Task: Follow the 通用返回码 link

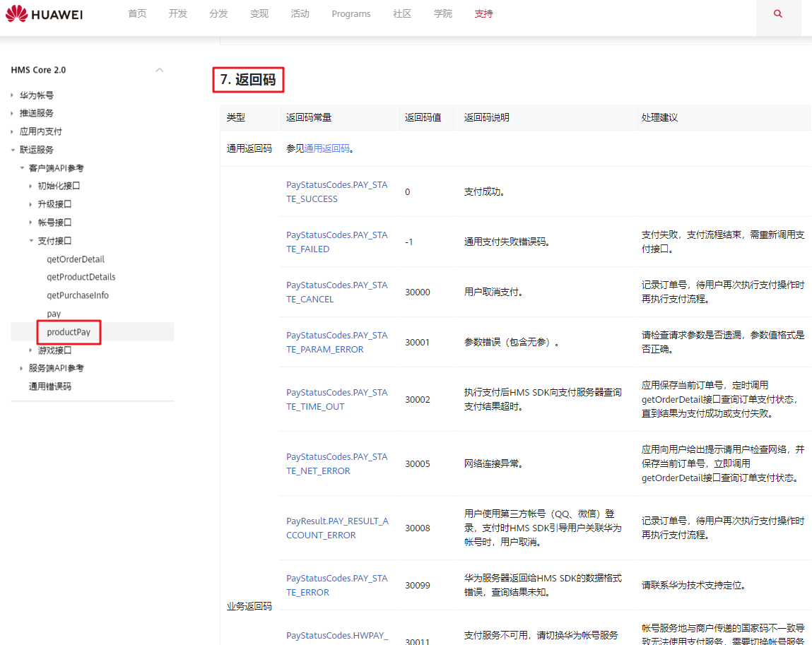Action: (x=326, y=148)
